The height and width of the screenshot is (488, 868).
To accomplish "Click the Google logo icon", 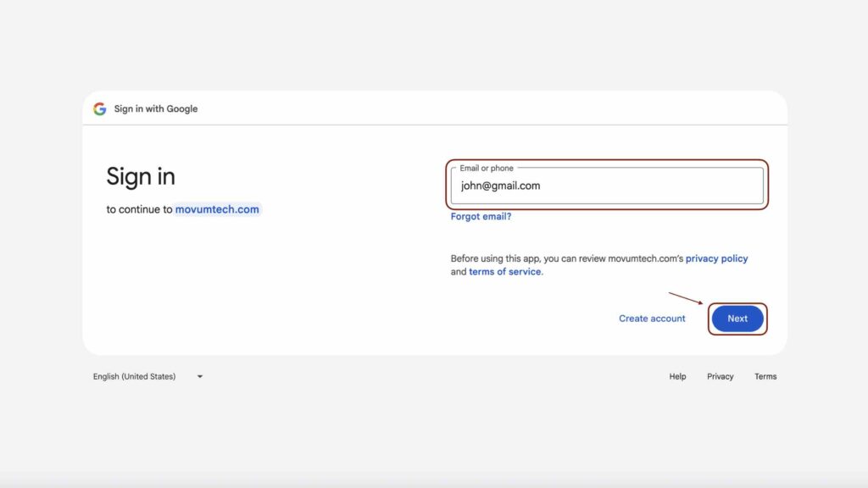I will tap(100, 108).
